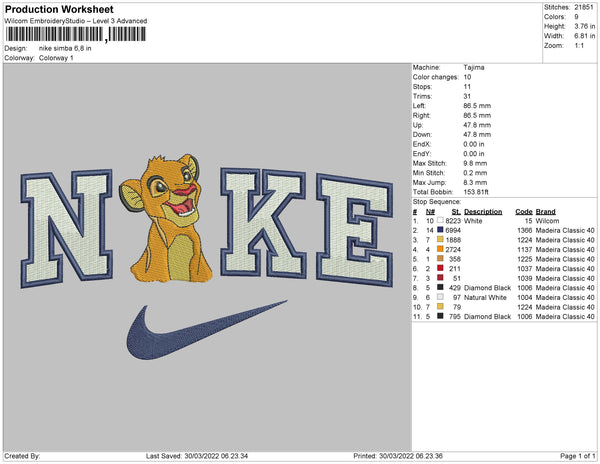The height and width of the screenshot is (464, 600).
Task: Click the 'Code' column header
Action: pos(524,212)
